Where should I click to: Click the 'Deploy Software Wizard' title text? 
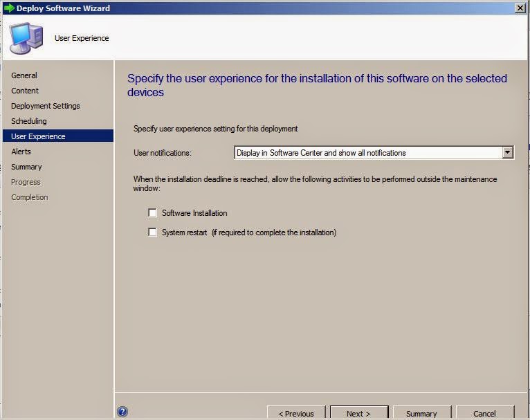(x=63, y=8)
